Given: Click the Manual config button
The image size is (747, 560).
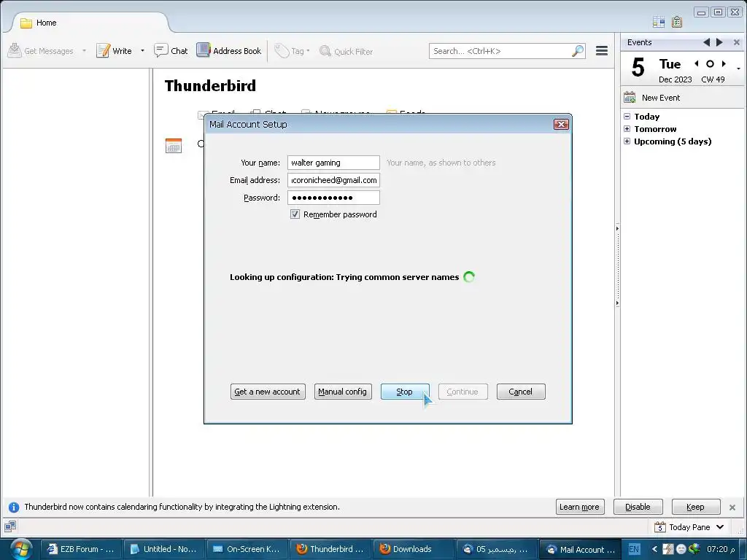Looking at the screenshot, I should [x=343, y=392].
